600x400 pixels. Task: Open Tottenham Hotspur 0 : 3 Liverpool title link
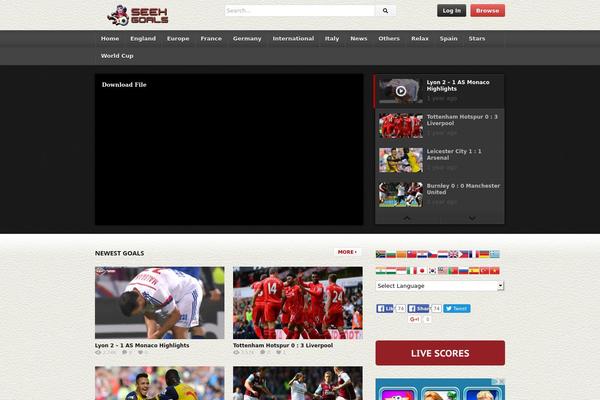283,345
